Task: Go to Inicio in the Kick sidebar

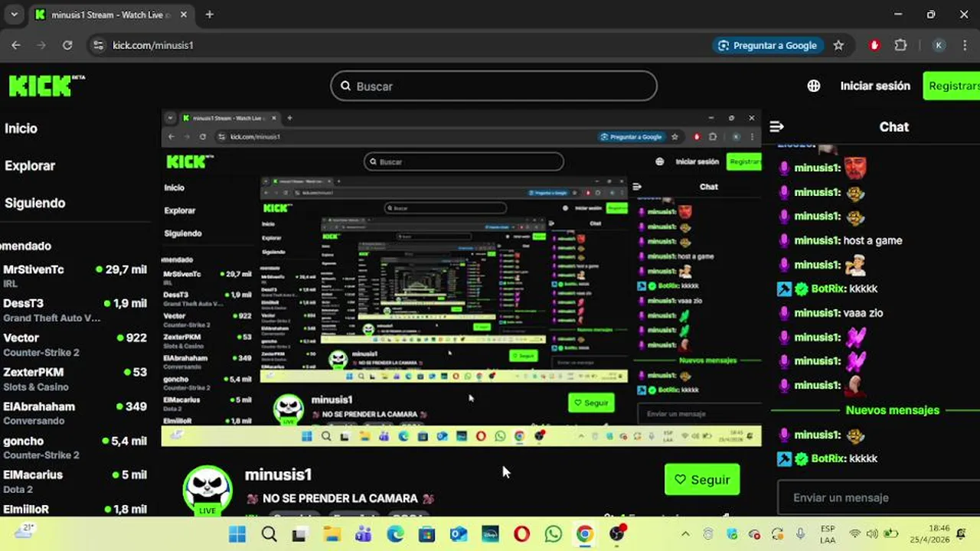Action: pos(21,129)
